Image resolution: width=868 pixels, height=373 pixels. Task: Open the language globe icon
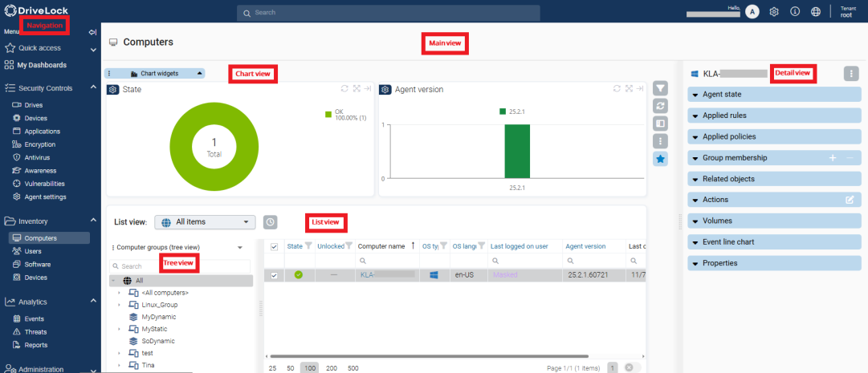coord(816,12)
